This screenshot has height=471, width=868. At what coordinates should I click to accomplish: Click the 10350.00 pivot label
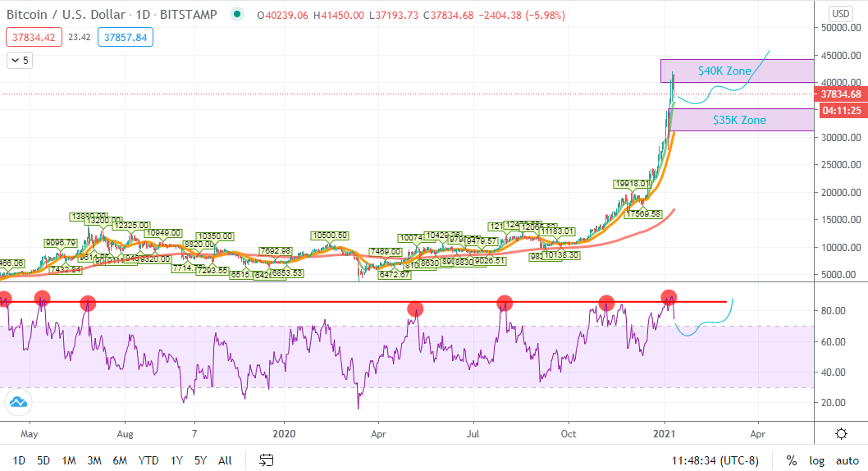215,236
